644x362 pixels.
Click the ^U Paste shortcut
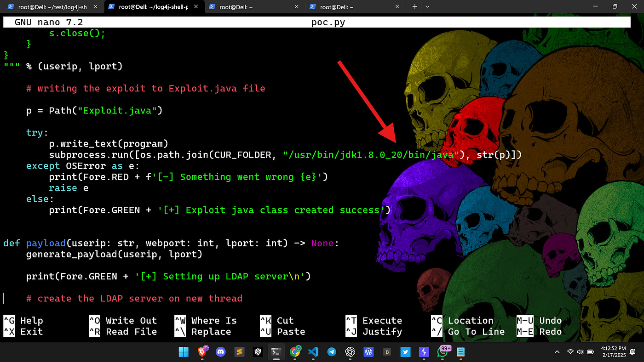282,332
